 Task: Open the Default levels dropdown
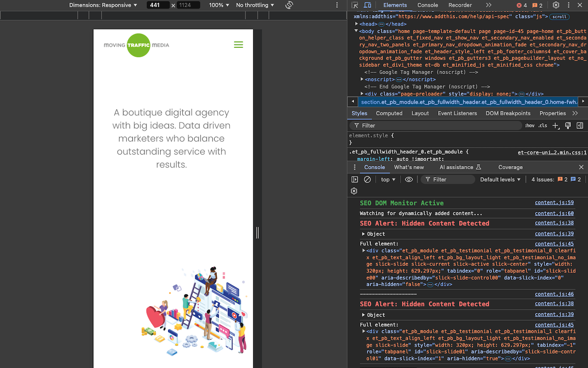click(500, 179)
